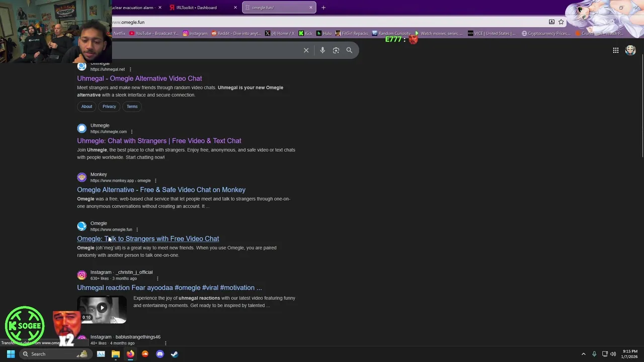Open Watch movies, series bookmark
Screen dimensions: 644x362
(438, 33)
